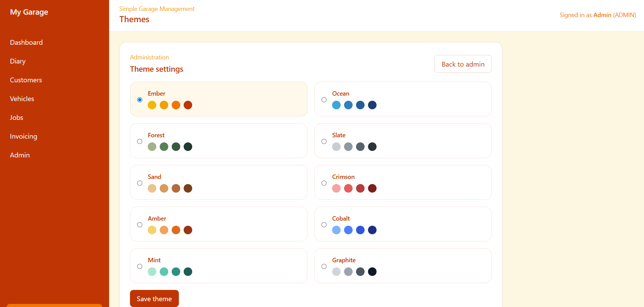Pick the Forest theme radio option
644x307 pixels.
coord(140,141)
